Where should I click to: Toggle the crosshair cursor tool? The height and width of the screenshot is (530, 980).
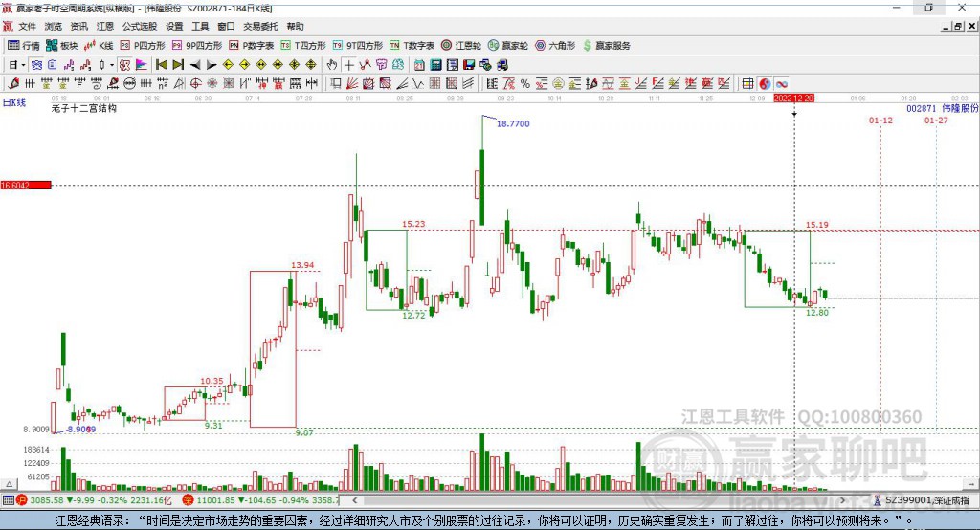[x=348, y=65]
